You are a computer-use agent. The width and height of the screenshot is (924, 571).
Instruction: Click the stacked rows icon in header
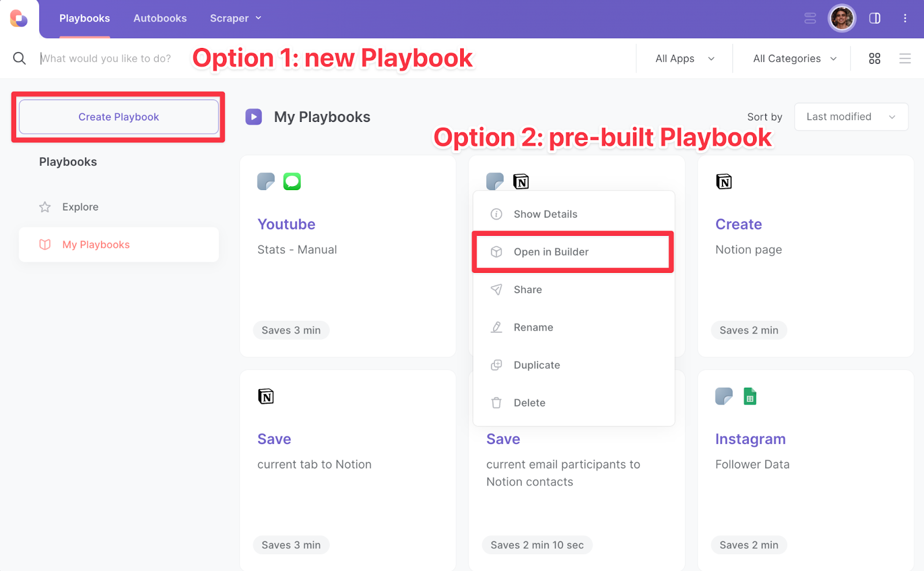pos(810,18)
